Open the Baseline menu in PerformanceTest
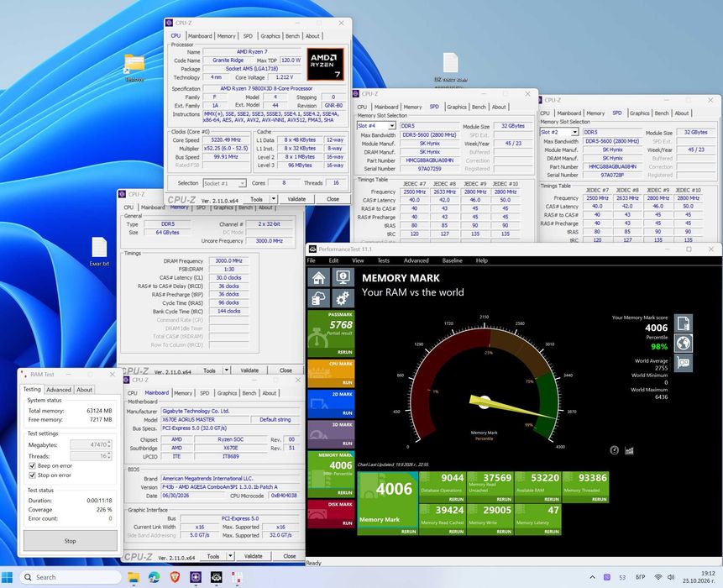Viewport: 723px width, 588px height. click(453, 260)
